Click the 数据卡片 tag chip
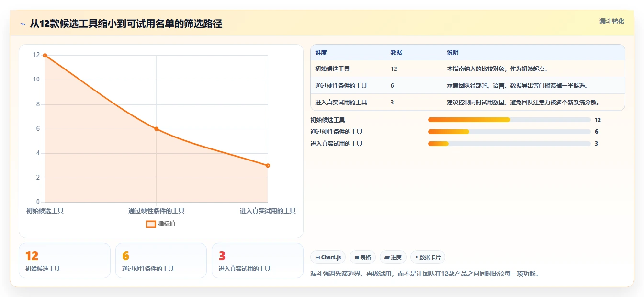This screenshot has width=644, height=297. tap(428, 257)
